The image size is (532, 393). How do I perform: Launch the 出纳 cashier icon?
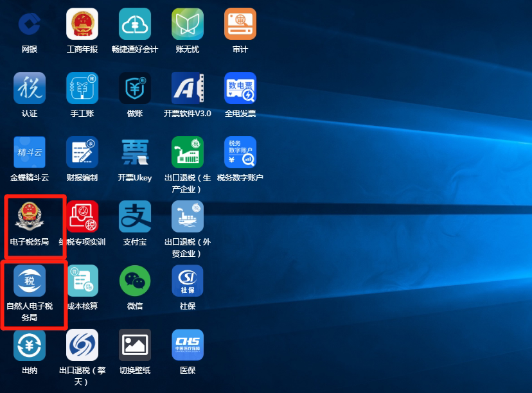pos(30,345)
